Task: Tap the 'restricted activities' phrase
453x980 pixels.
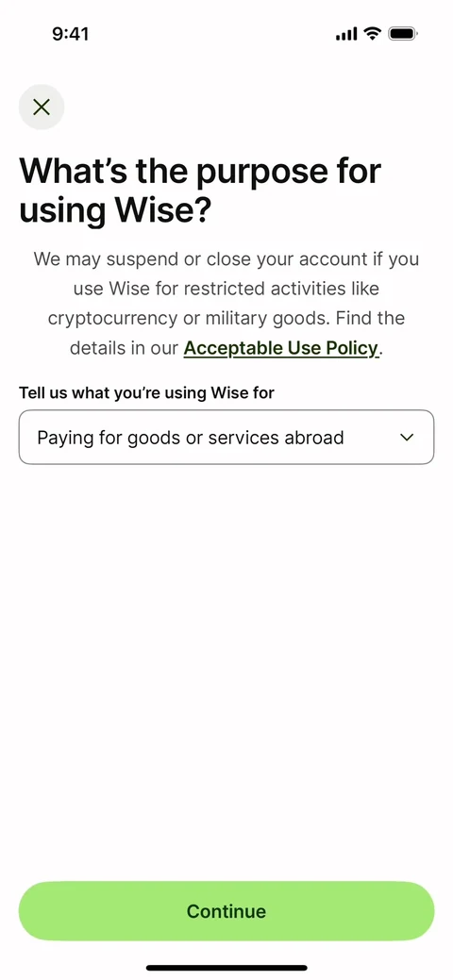Action: click(283, 289)
